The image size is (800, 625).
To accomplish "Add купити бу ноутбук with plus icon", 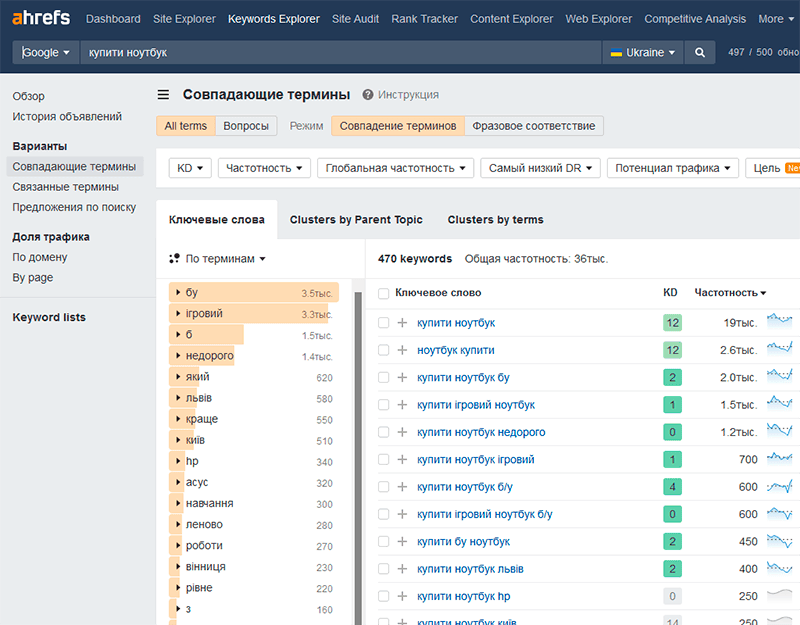I will click(403, 541).
